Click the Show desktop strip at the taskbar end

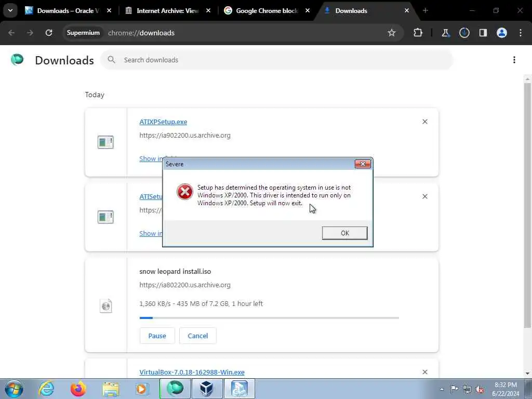coord(528,389)
